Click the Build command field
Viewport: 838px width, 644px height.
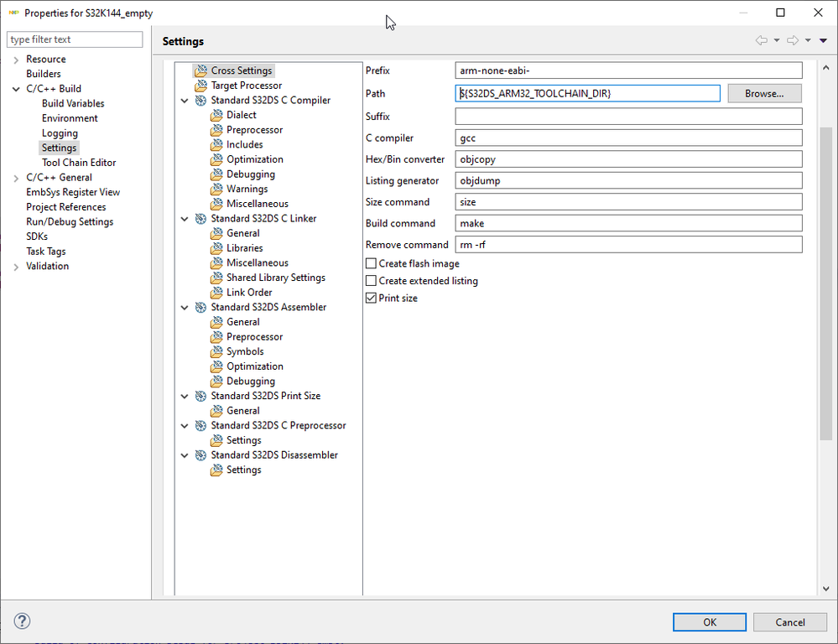pyautogui.click(x=628, y=223)
